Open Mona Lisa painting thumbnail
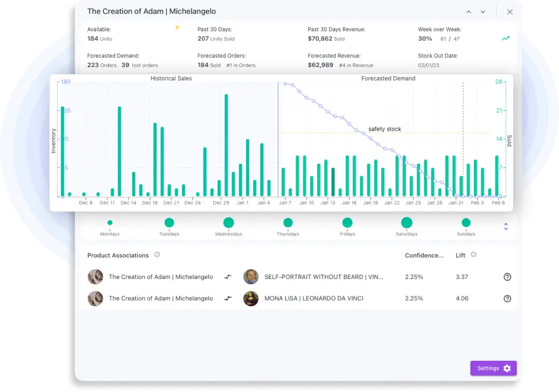The width and height of the screenshot is (559, 392). pos(251,299)
